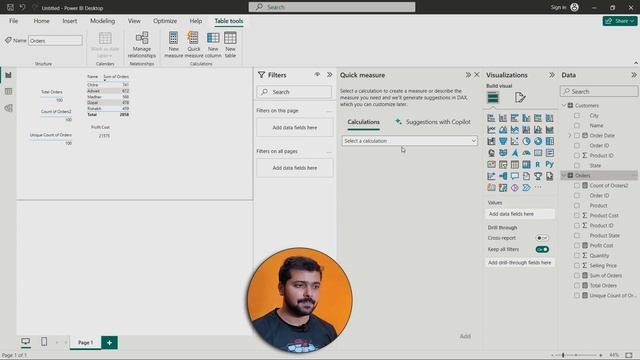Get more visuals via ellipsis

(538, 188)
